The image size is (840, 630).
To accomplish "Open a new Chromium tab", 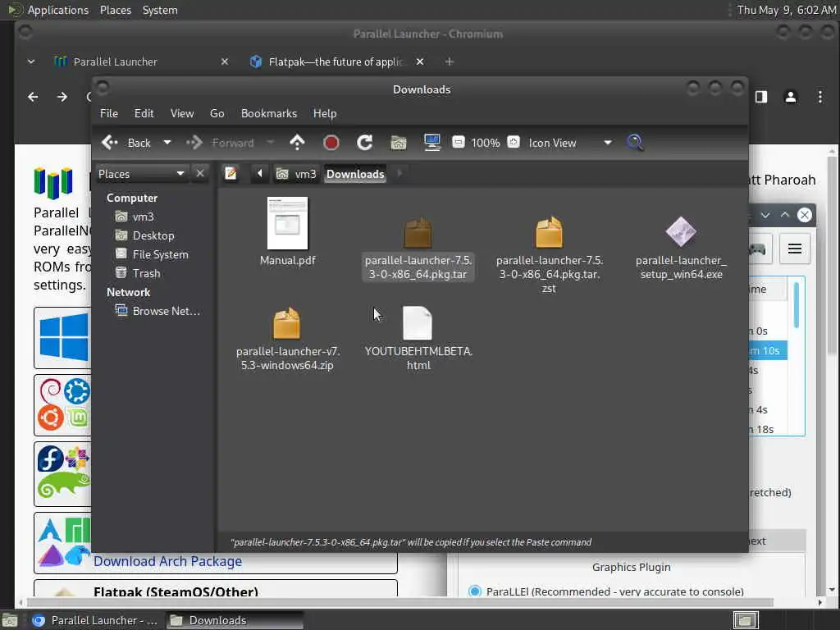I will [449, 62].
